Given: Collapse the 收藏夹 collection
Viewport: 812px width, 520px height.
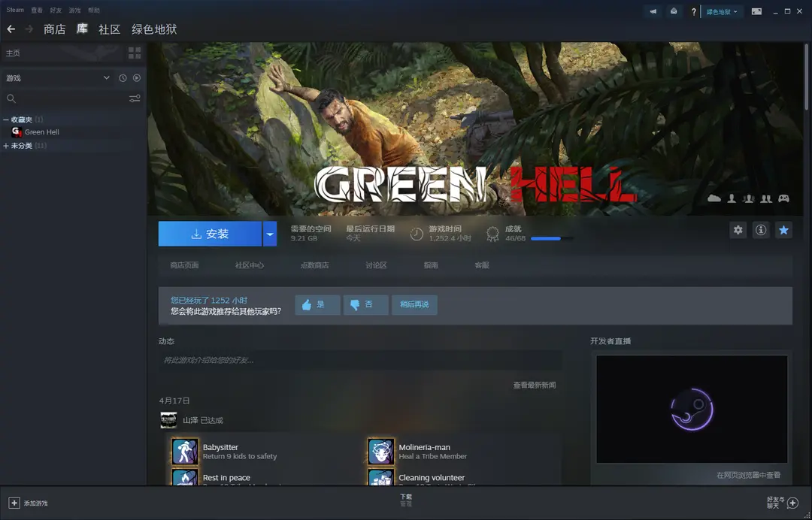Looking at the screenshot, I should pos(6,119).
